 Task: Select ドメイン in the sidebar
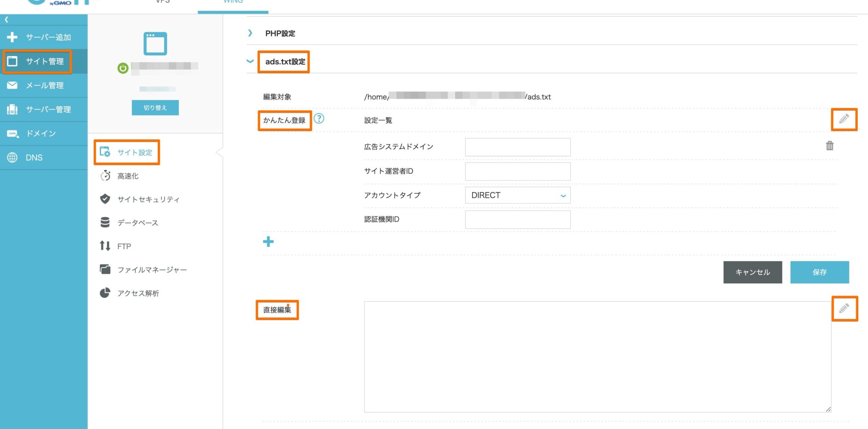pos(40,133)
